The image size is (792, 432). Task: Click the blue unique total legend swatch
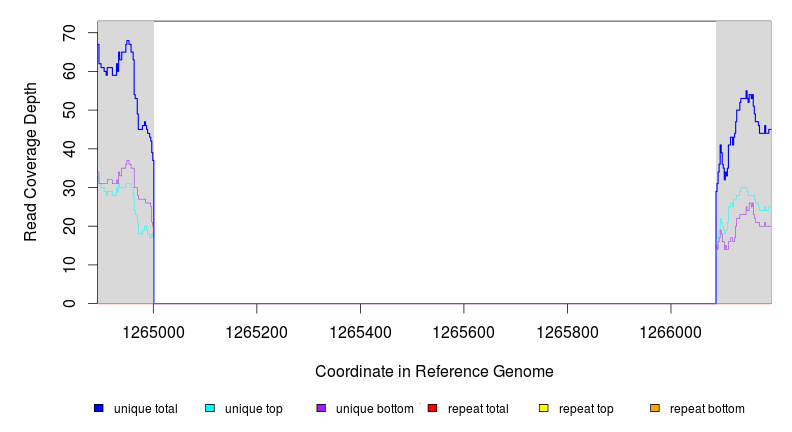pyautogui.click(x=99, y=409)
